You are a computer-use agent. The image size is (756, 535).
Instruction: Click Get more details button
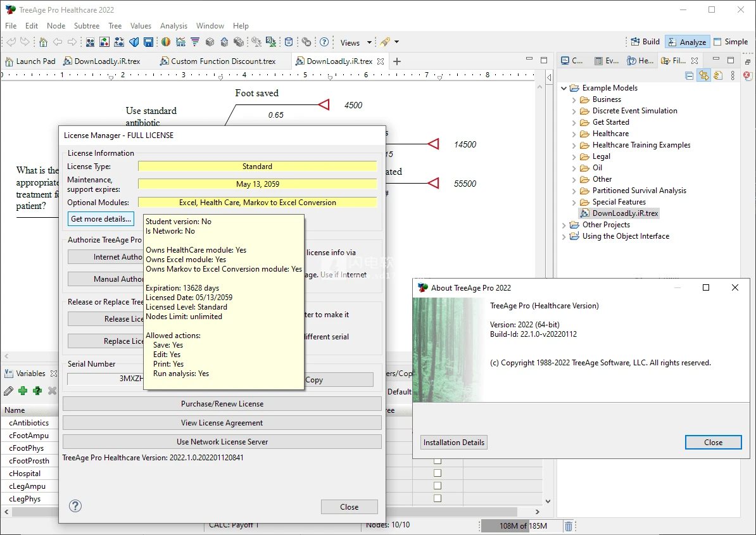click(101, 219)
